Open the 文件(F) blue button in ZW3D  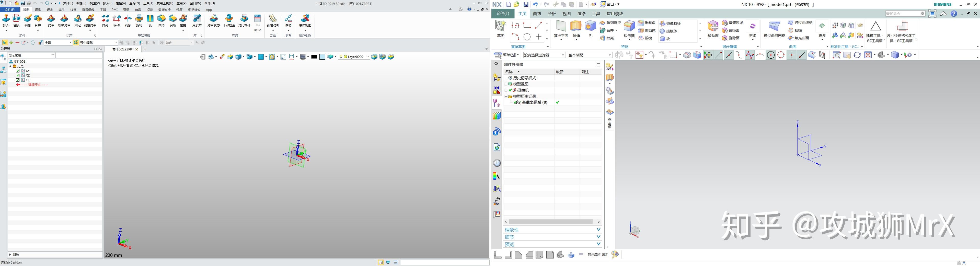coord(9,10)
